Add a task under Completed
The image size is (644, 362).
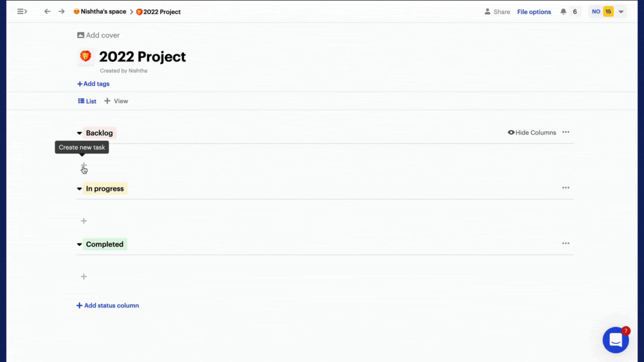(x=84, y=277)
